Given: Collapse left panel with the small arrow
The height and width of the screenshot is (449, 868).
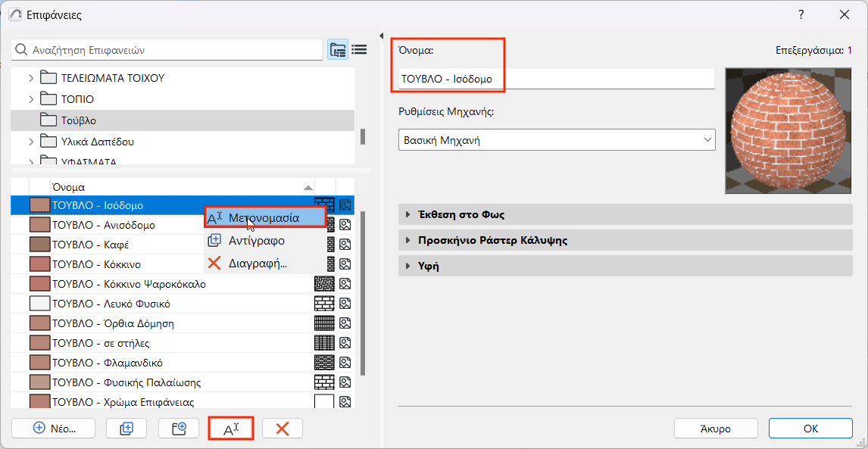Looking at the screenshot, I should [x=382, y=36].
